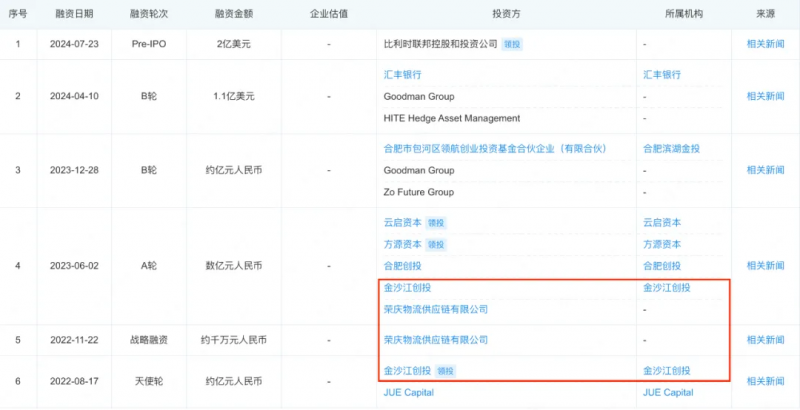Open JUE Capital in the 投资方 column
Screen dimensions: 800x410
tap(409, 392)
